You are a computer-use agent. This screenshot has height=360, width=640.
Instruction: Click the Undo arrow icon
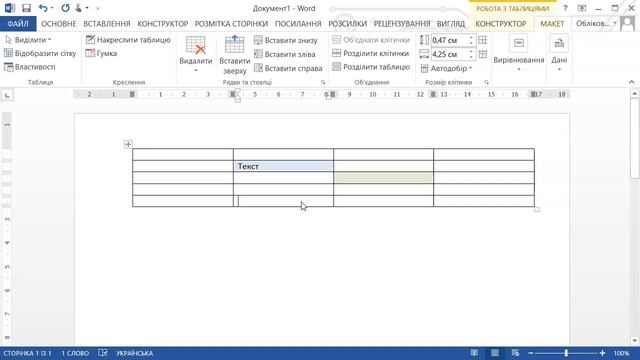[x=43, y=8]
